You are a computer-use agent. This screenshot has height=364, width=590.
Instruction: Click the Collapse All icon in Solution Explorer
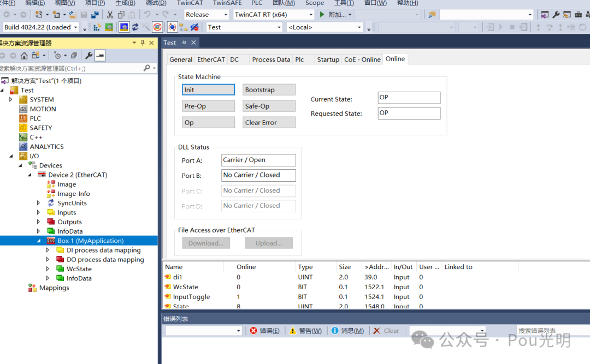coord(74,56)
